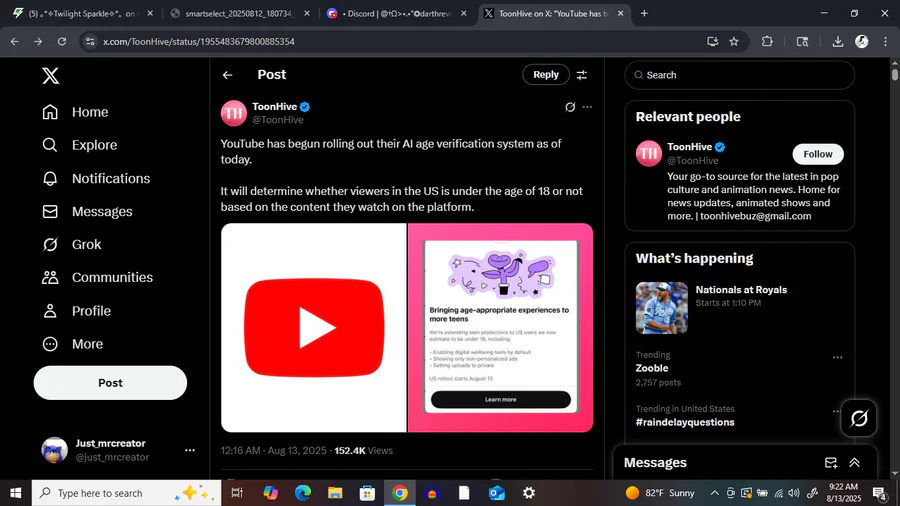This screenshot has width=900, height=506.
Task: Open Communities from the sidebar
Action: (98, 278)
